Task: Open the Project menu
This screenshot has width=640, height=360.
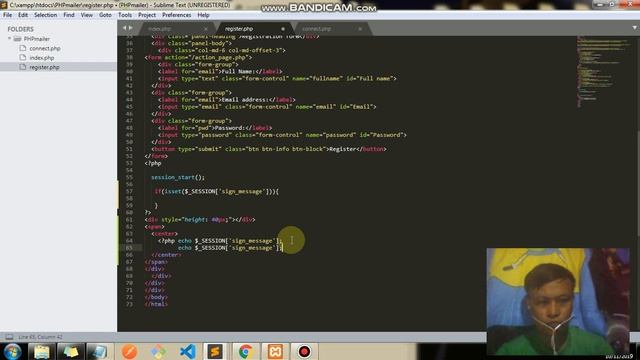Action: pyautogui.click(x=147, y=15)
